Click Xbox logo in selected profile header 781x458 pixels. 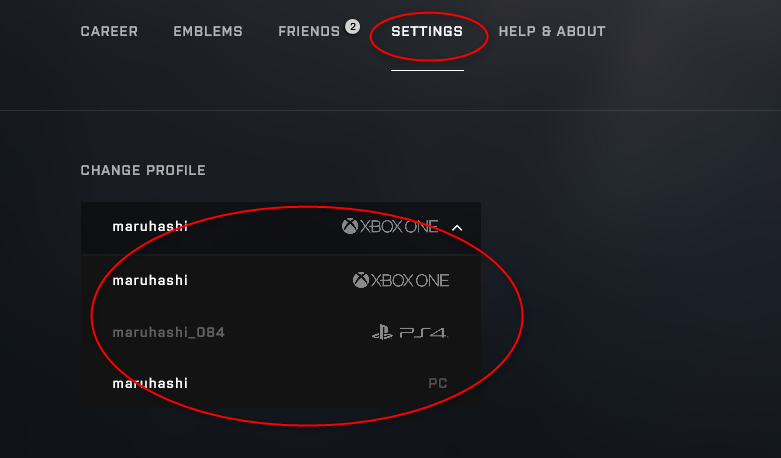click(x=350, y=227)
